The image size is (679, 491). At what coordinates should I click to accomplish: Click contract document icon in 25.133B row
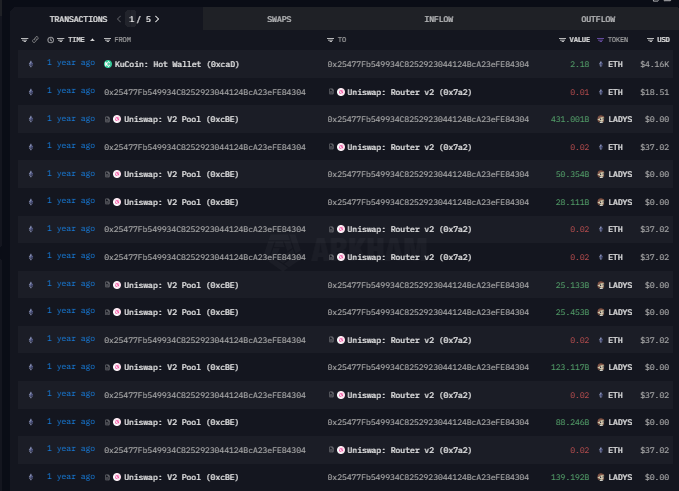(x=107, y=285)
